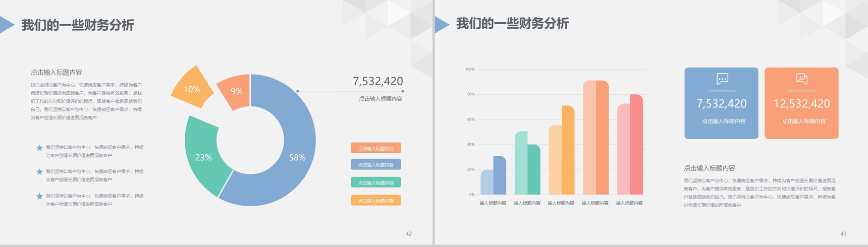Select the light green bar in the chart
Screen dimensions: 868x247
[x=521, y=163]
